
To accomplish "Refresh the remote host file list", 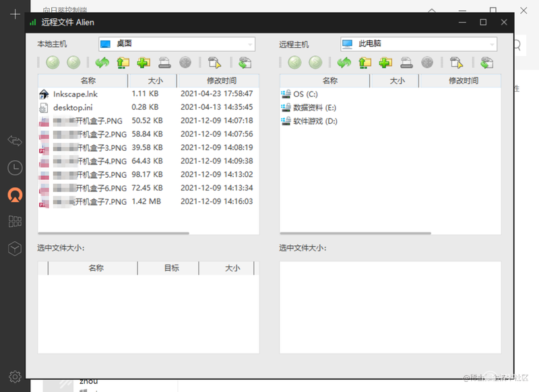I will (344, 63).
